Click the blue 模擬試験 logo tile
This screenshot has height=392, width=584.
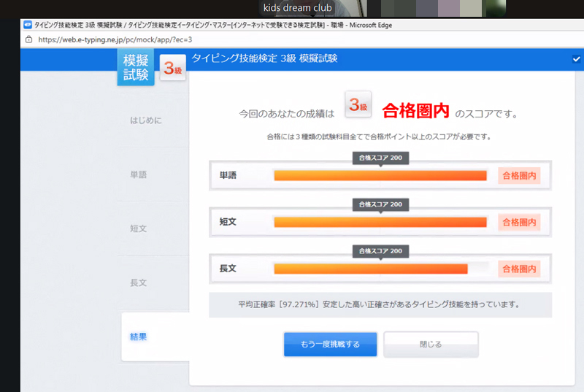pyautogui.click(x=135, y=69)
